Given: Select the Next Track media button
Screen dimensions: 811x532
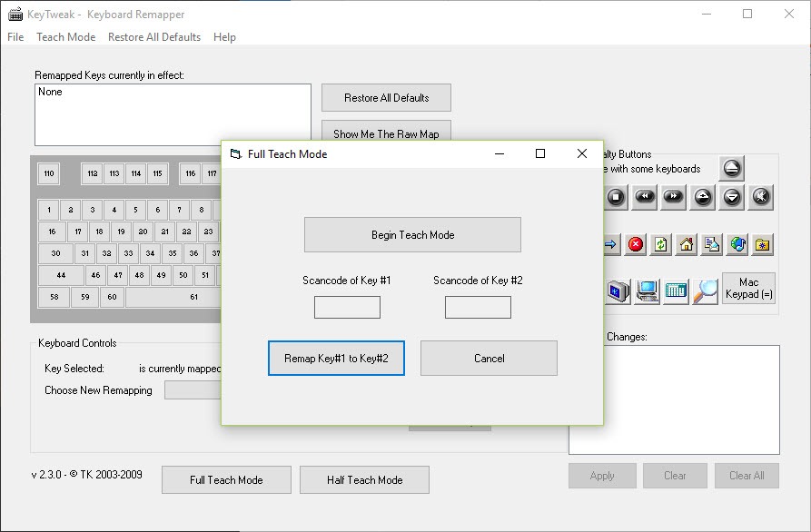Looking at the screenshot, I should tap(674, 197).
